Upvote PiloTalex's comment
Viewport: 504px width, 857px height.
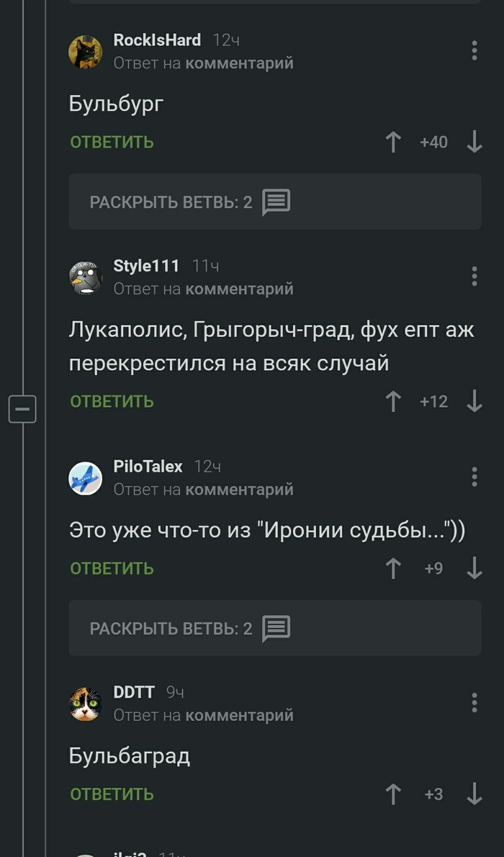[x=393, y=568]
